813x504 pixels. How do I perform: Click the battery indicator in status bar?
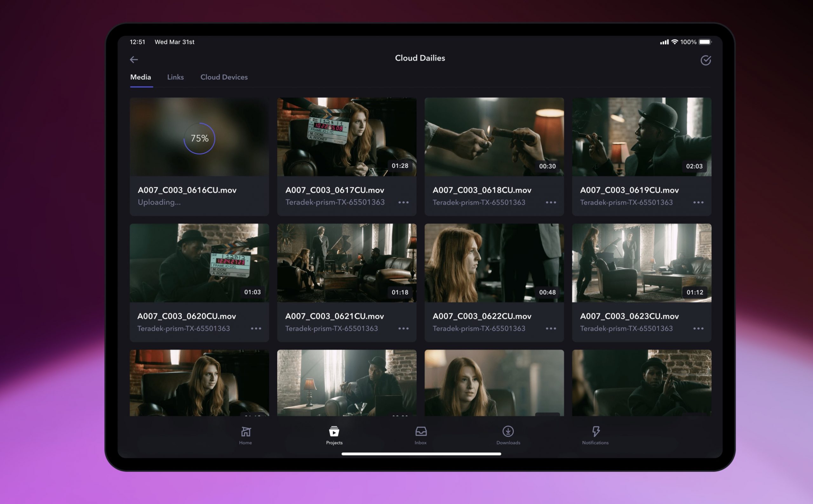point(705,42)
